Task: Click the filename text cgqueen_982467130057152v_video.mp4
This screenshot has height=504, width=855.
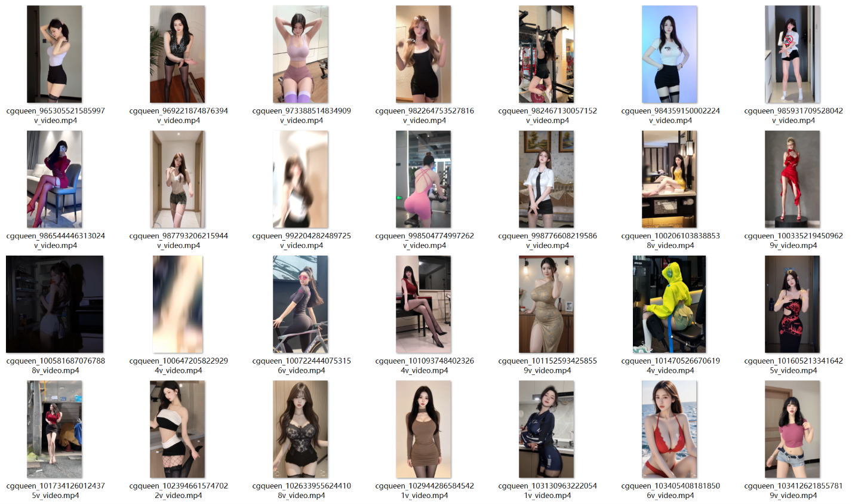Action: [548, 115]
